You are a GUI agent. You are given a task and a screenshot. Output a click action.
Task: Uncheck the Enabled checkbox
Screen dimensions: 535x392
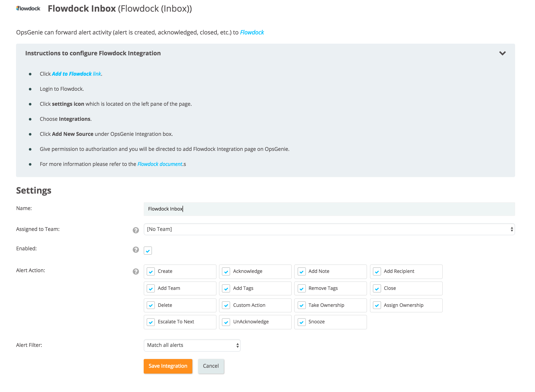pyautogui.click(x=148, y=251)
